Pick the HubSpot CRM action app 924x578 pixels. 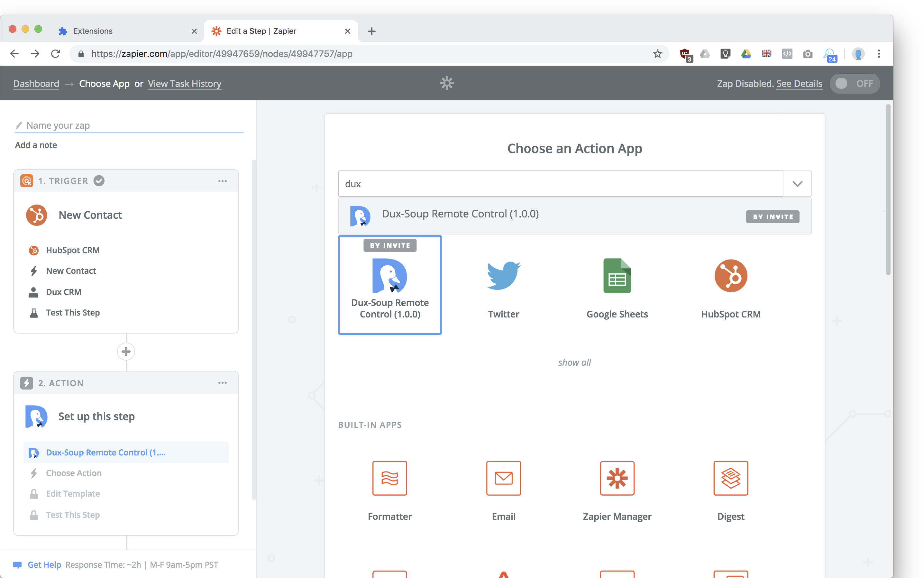[730, 276]
